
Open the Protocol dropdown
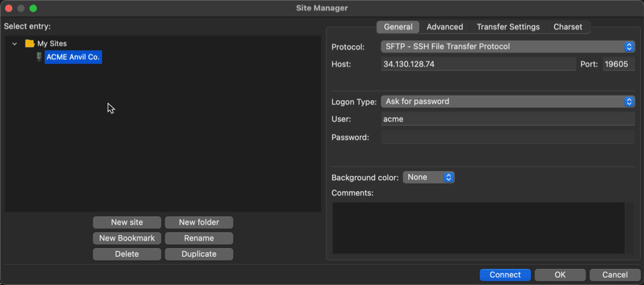tap(508, 46)
